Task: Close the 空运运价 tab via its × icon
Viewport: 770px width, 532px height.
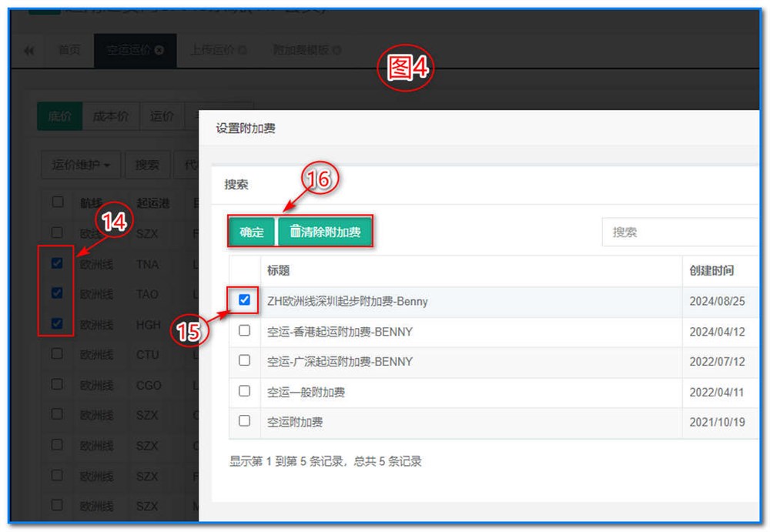Action: (x=158, y=50)
